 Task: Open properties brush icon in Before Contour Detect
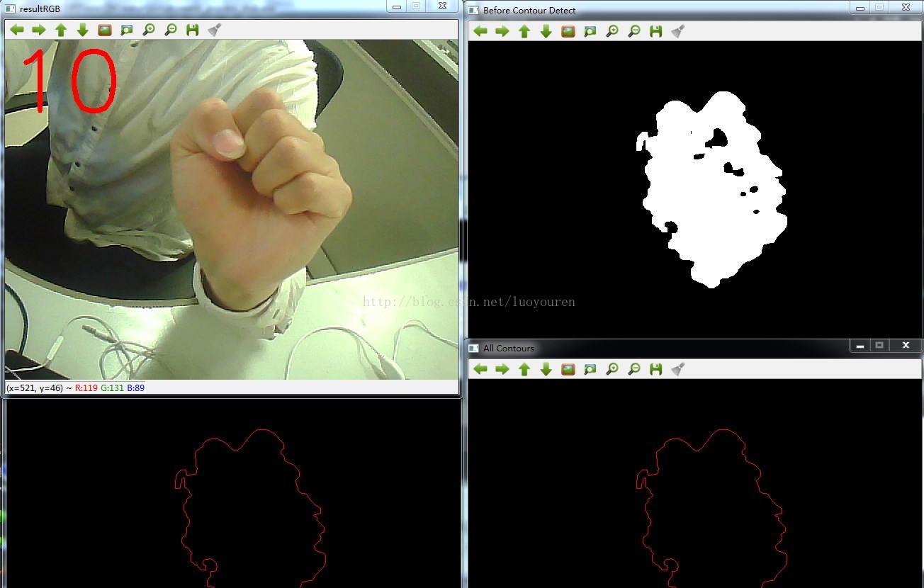point(678,31)
